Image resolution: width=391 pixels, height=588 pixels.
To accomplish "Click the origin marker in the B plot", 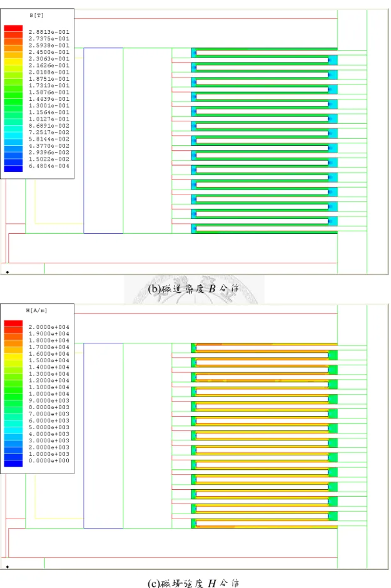I will [8, 272].
